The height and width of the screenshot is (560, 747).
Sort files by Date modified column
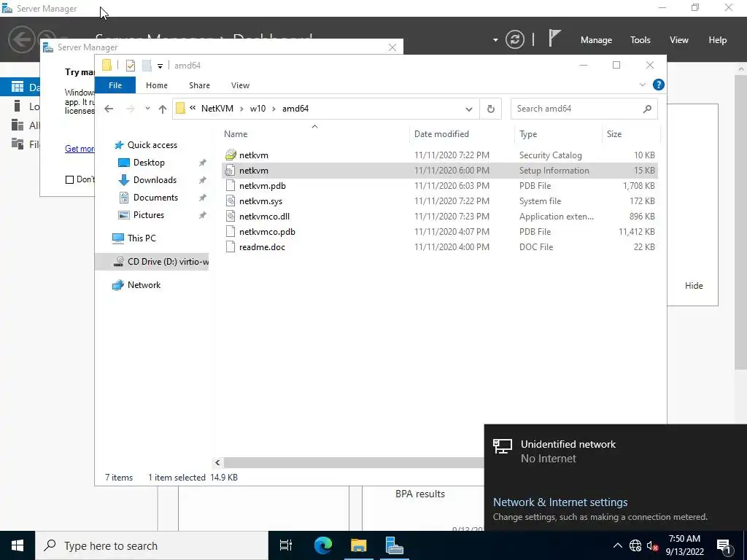tap(441, 134)
